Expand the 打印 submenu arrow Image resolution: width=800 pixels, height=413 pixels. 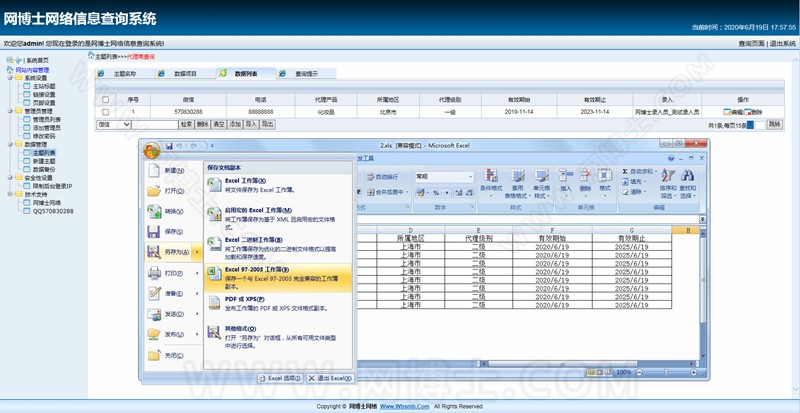coord(197,273)
